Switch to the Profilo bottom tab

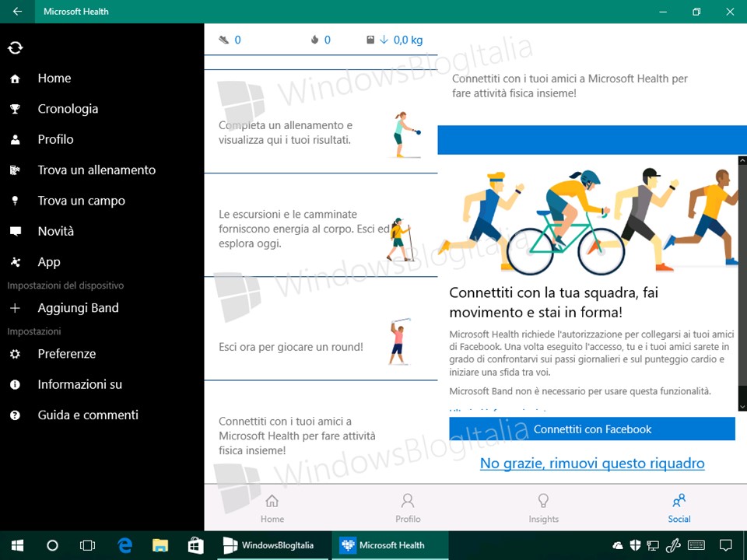coord(408,509)
